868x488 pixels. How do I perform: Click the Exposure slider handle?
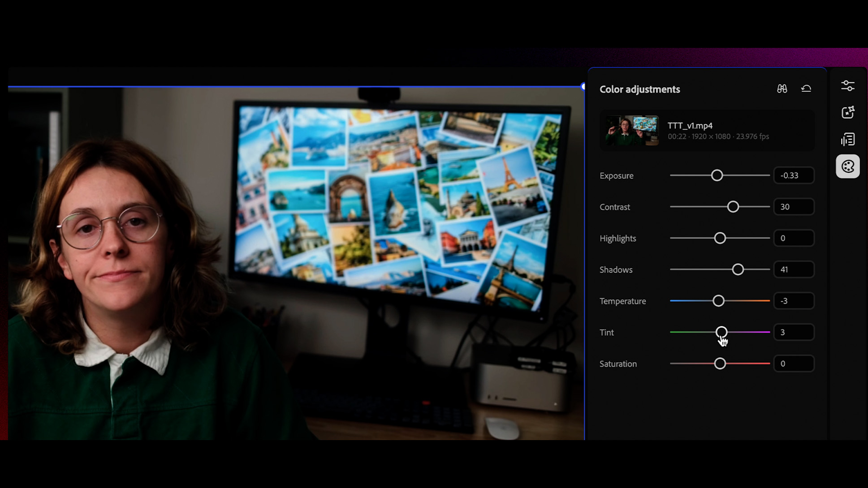click(x=717, y=175)
